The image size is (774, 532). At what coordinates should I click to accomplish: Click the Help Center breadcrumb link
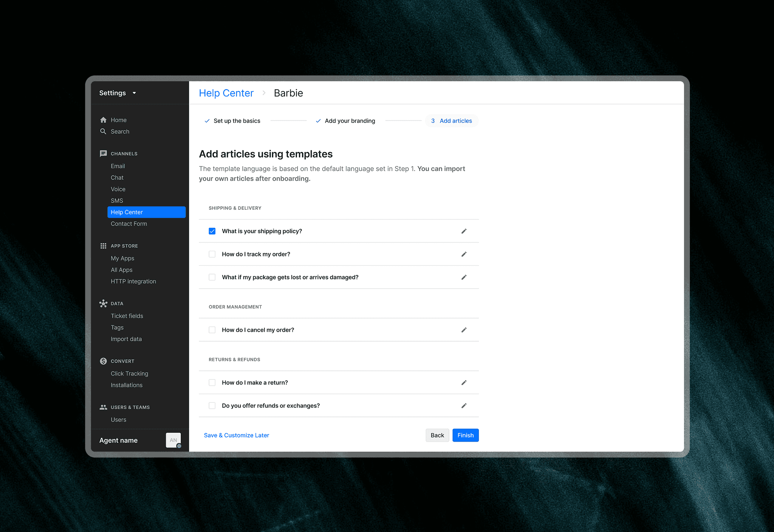click(226, 93)
